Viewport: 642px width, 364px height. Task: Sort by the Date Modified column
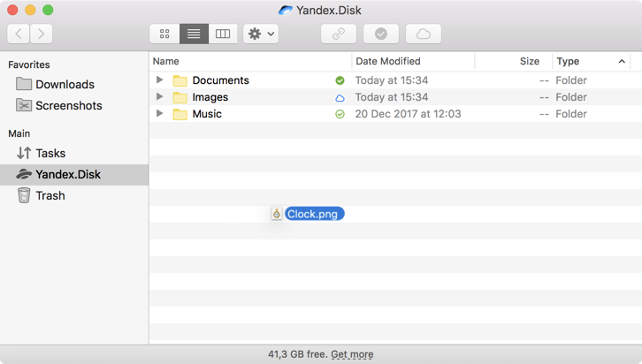pos(387,61)
